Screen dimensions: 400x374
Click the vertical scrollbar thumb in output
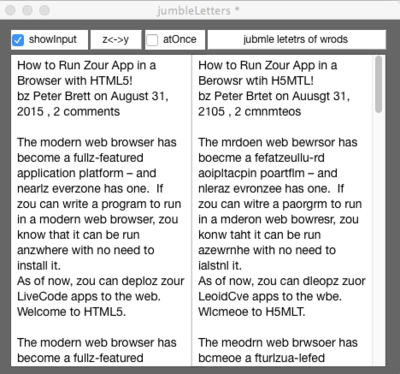tap(378, 84)
